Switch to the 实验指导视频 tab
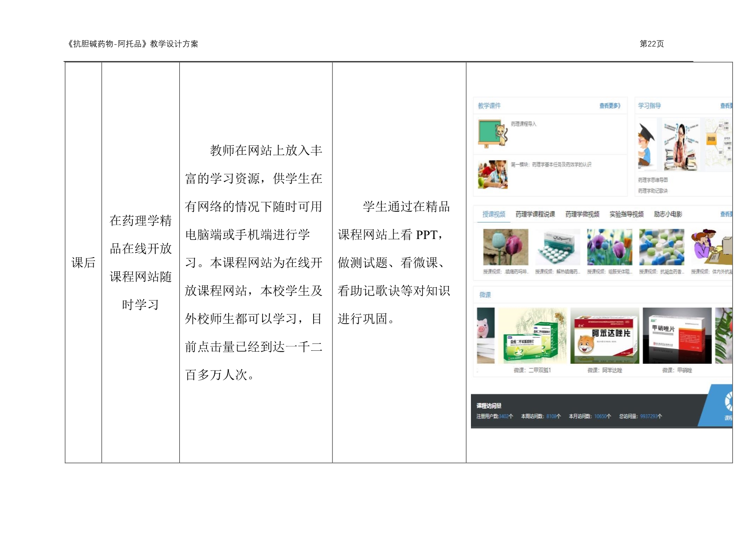 [x=626, y=214]
